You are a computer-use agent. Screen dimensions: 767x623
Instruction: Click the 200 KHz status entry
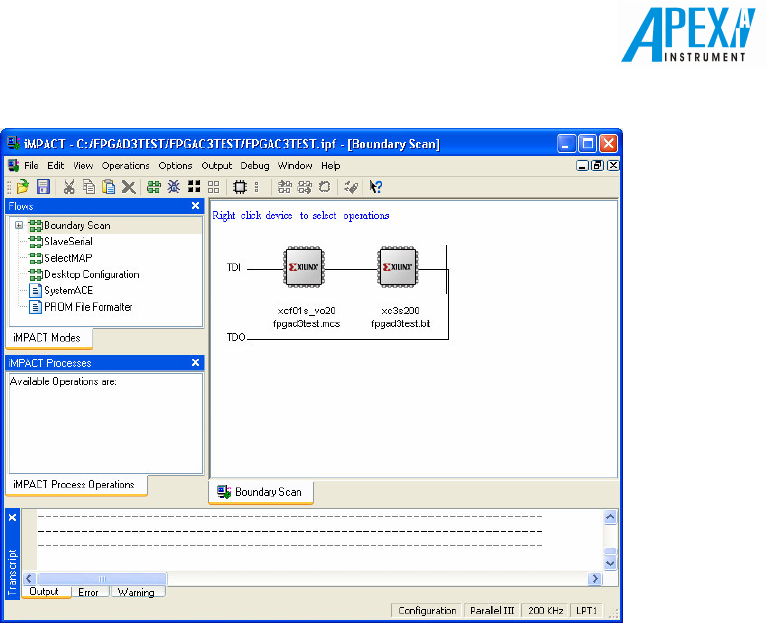(546, 610)
